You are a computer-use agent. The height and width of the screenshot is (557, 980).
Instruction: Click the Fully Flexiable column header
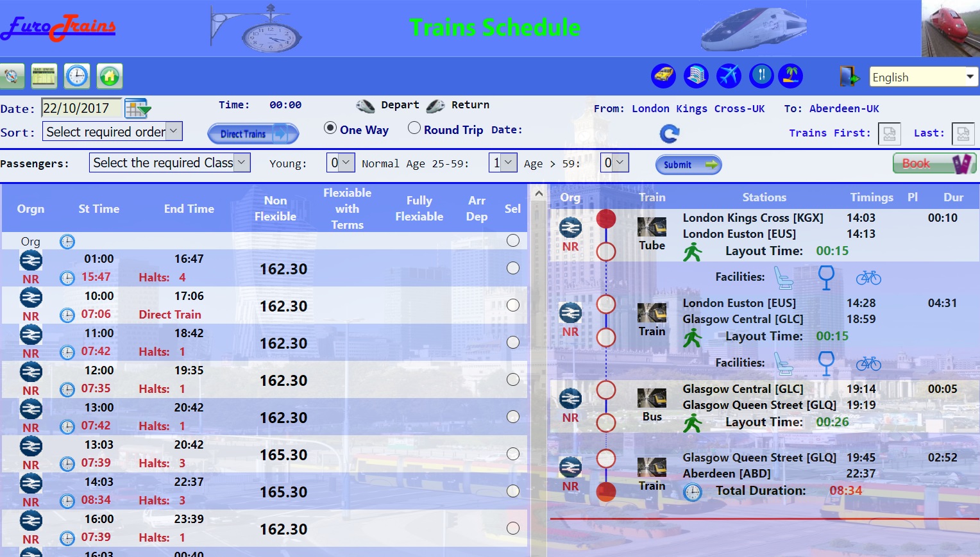point(419,209)
